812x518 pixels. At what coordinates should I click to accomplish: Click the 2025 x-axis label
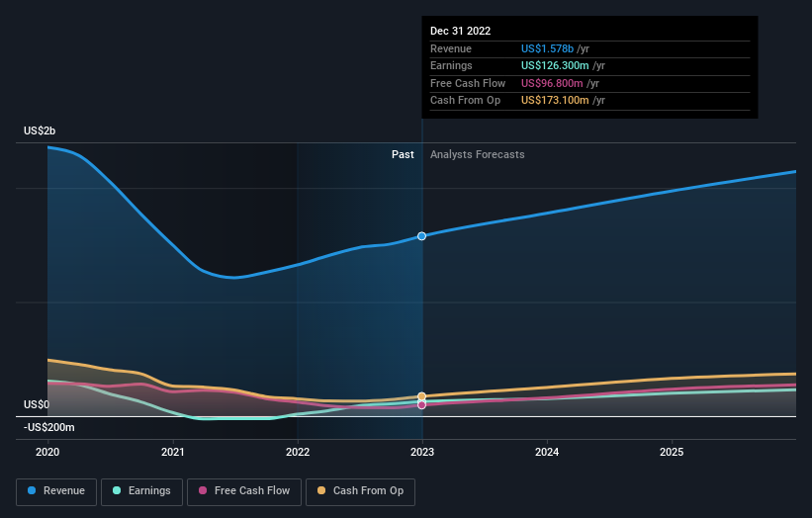coord(672,453)
